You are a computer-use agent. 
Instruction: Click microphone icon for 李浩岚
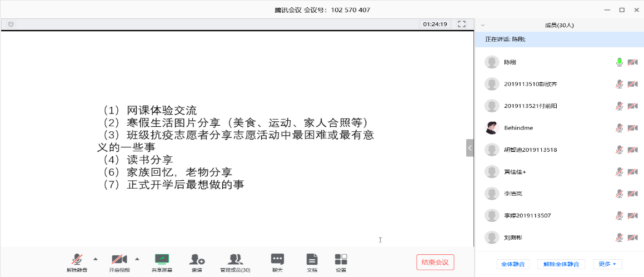tap(620, 193)
